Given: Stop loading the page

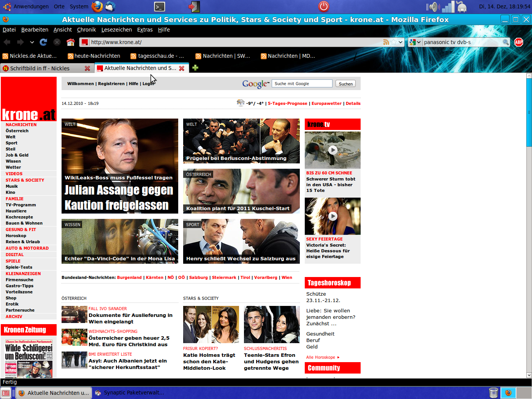Looking at the screenshot, I should (57, 42).
